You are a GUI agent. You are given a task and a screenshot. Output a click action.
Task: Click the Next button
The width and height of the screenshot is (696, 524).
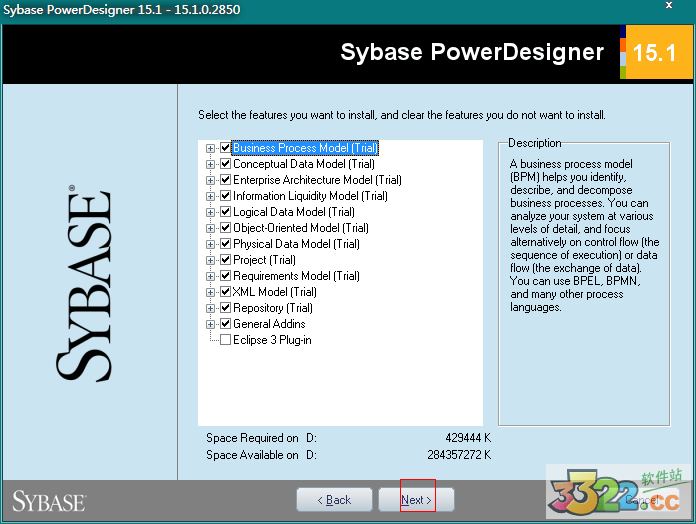coord(416,500)
